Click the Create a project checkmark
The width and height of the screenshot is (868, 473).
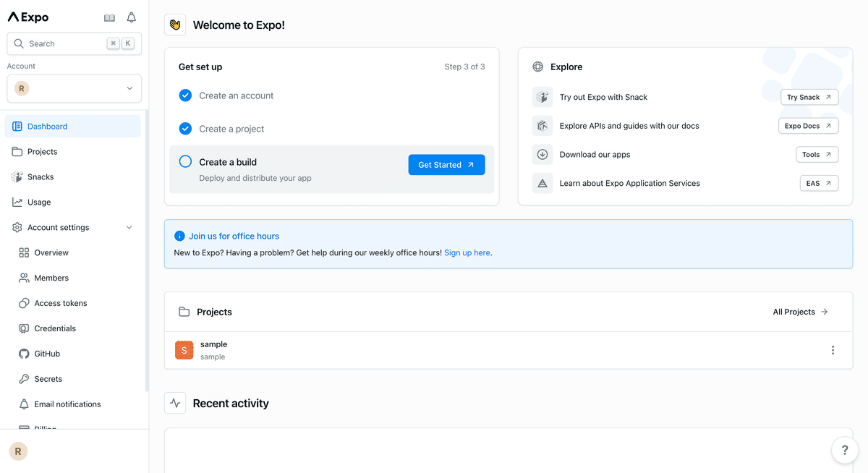185,129
